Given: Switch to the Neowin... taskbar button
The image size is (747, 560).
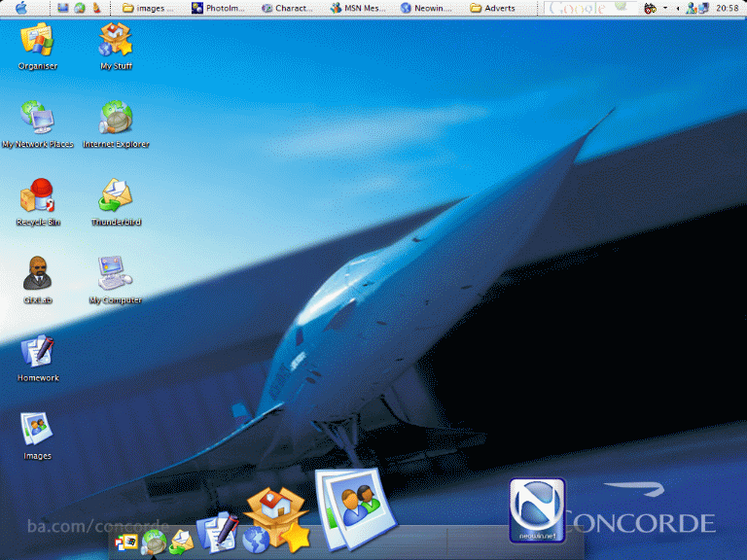Looking at the screenshot, I should pos(426,8).
